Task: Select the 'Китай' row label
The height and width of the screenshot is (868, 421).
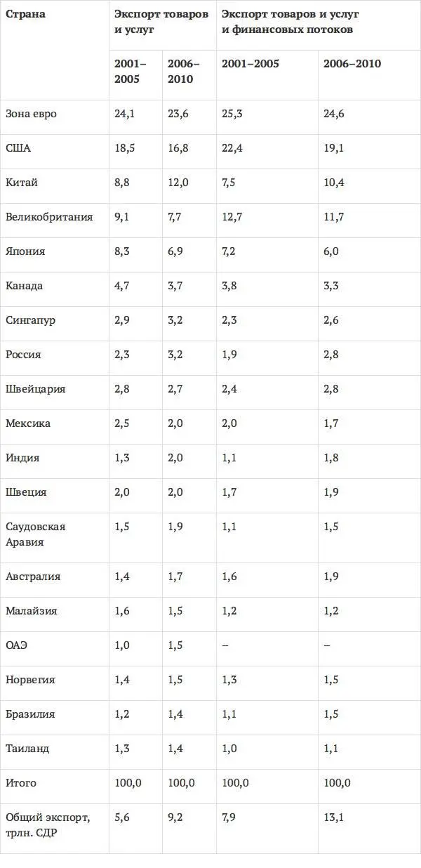Action: (x=22, y=183)
